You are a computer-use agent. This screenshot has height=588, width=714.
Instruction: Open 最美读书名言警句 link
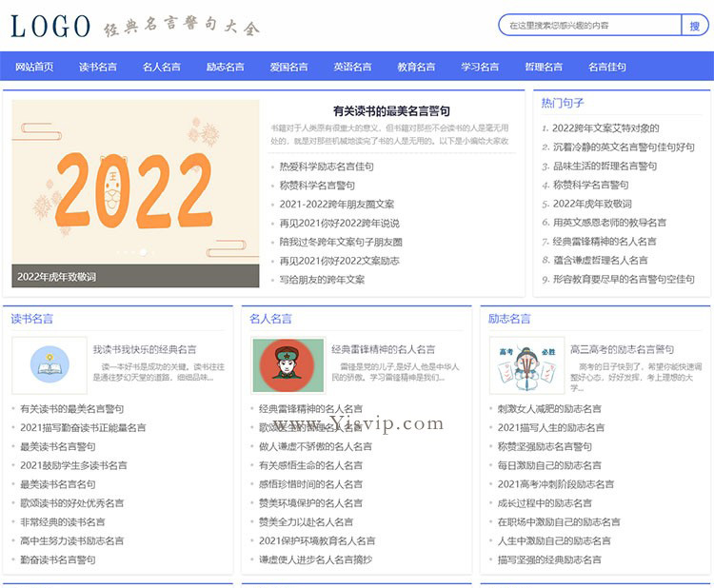coord(58,447)
